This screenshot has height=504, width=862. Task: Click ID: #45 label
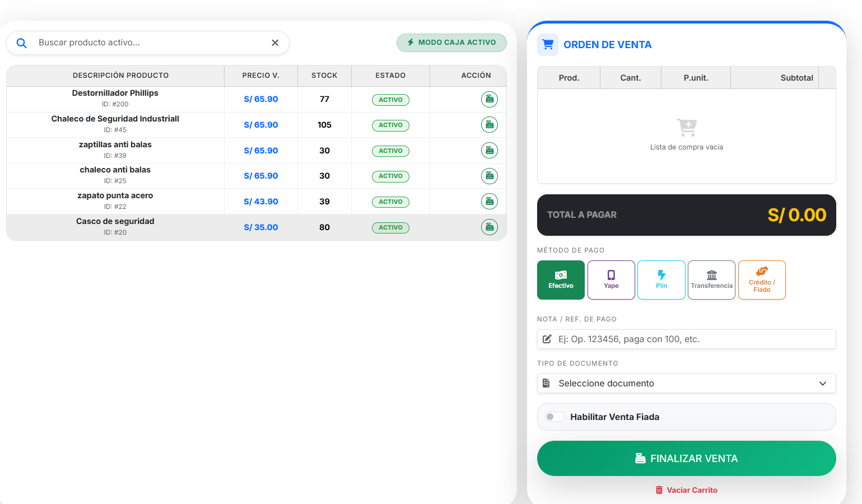(115, 130)
